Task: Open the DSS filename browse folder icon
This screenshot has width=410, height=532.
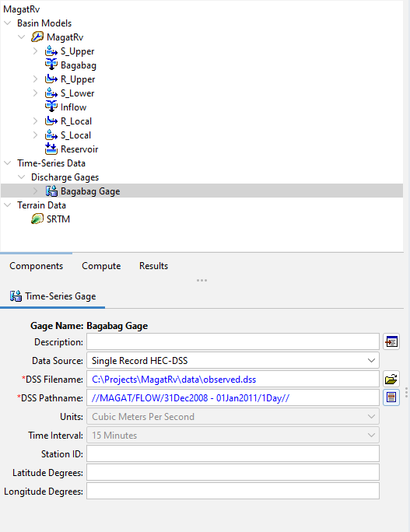Action: coord(391,379)
